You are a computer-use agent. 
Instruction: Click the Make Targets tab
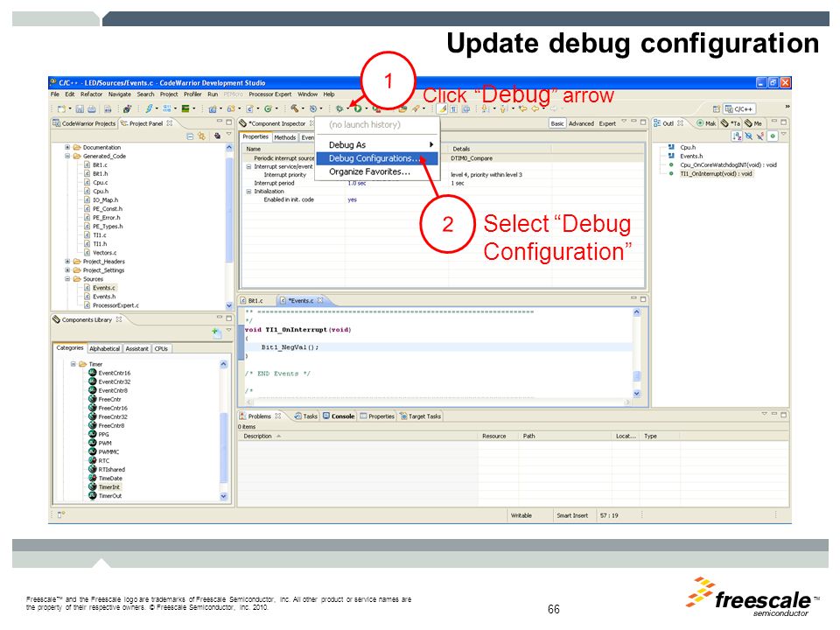tap(706, 123)
